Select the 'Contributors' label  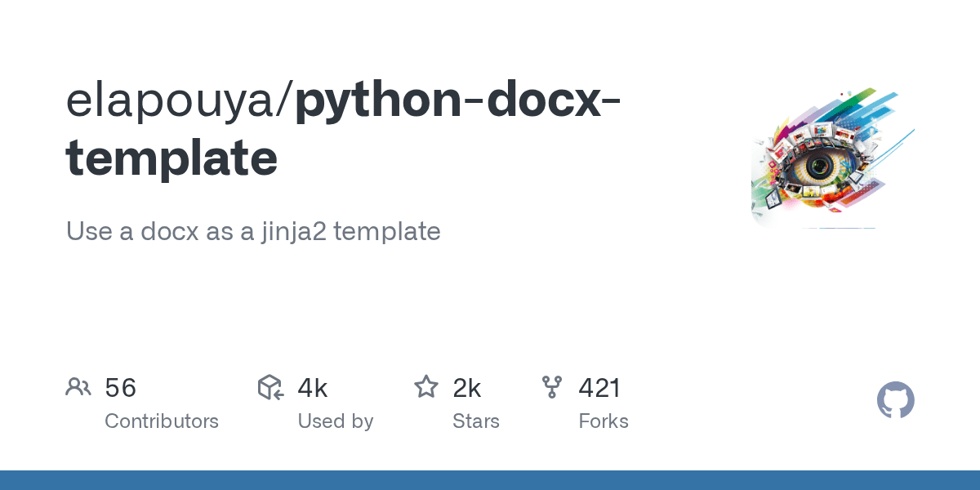162,421
